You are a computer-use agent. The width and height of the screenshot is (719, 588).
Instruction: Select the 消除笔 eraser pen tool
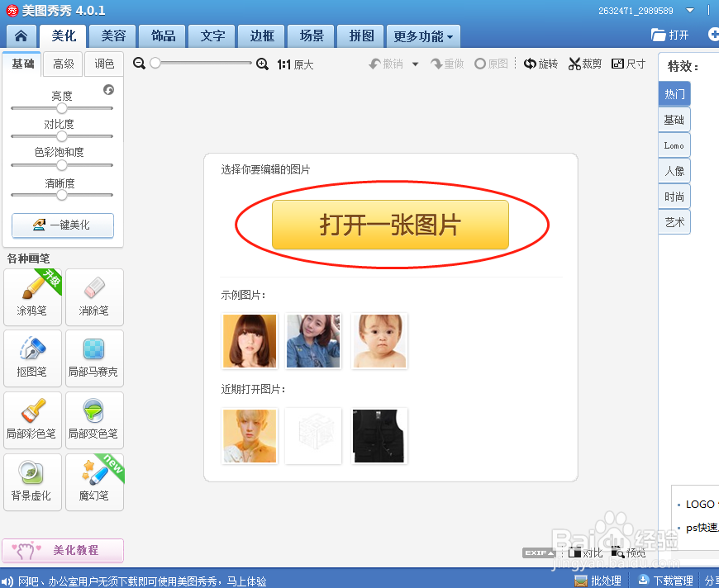coord(94,297)
